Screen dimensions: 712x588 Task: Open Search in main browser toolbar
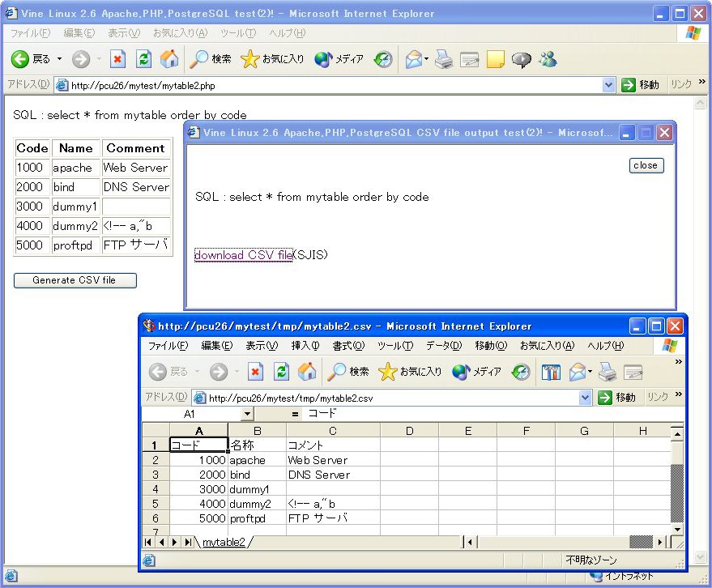[x=211, y=59]
